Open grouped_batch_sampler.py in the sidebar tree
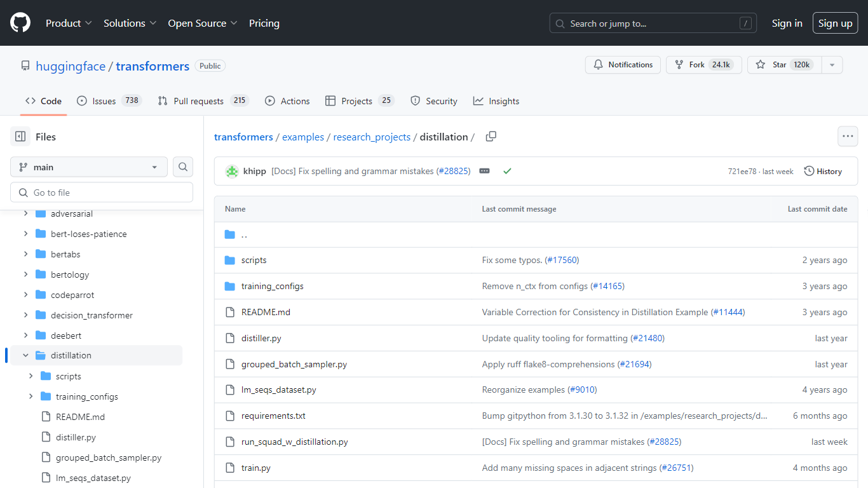Viewport: 868px width, 488px height. coord(109,457)
